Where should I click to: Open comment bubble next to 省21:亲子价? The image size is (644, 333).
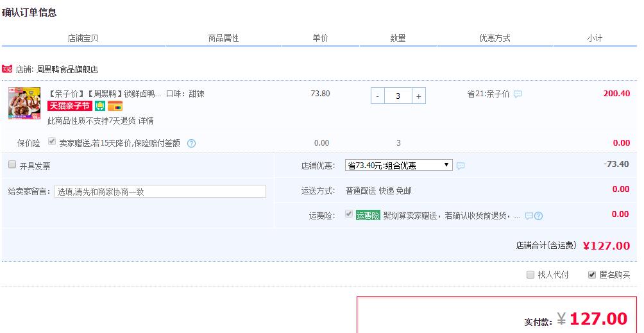pyautogui.click(x=518, y=94)
